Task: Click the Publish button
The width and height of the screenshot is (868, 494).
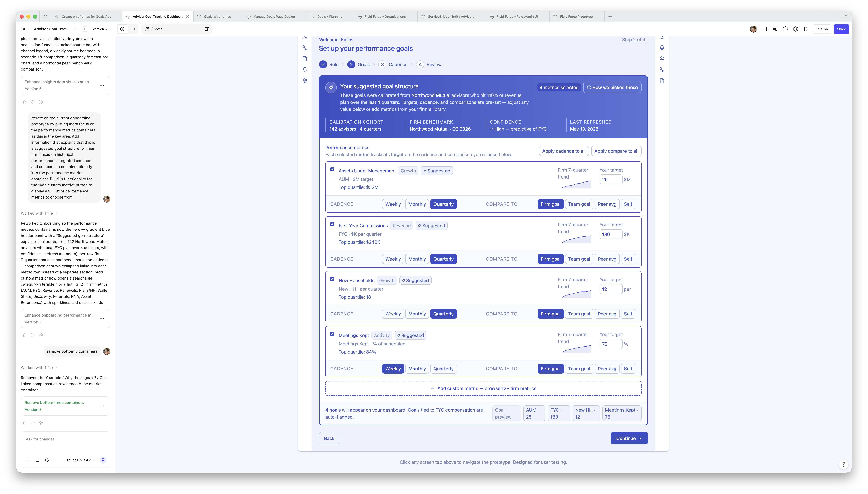Action: [822, 29]
